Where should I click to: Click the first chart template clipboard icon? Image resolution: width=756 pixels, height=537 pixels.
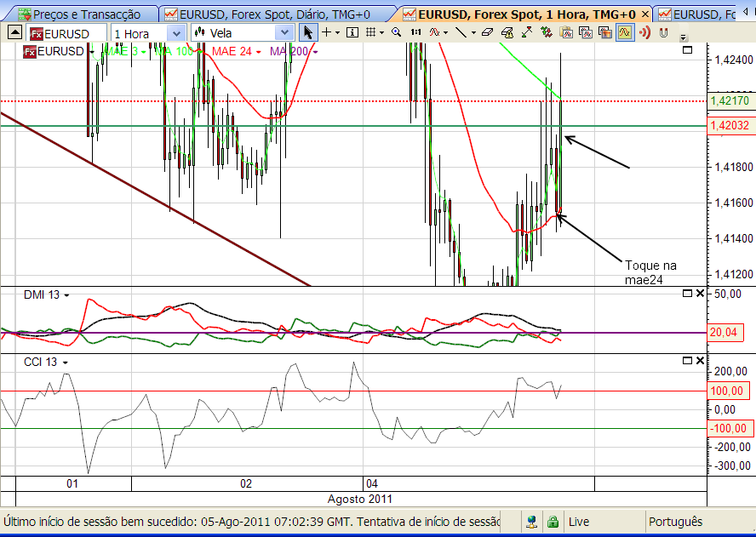click(x=566, y=33)
